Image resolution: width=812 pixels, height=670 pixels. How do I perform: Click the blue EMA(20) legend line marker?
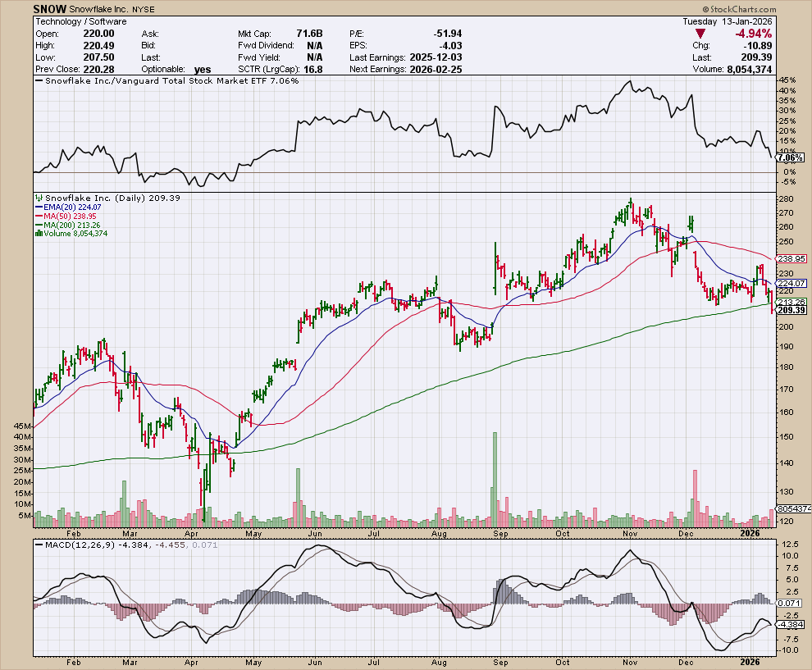pos(39,207)
